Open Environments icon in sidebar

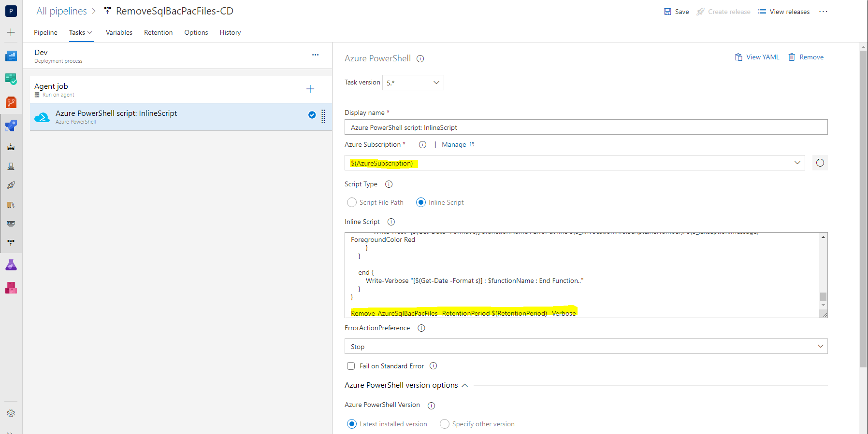[x=11, y=166]
